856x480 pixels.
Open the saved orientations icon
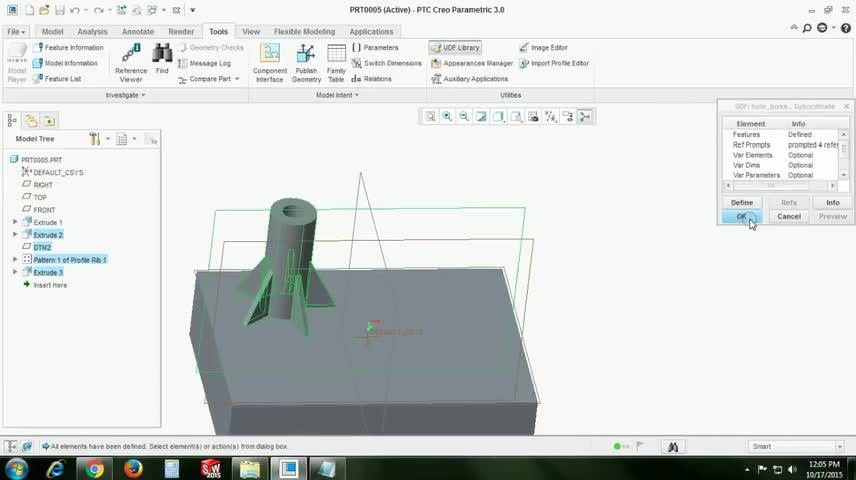516,116
